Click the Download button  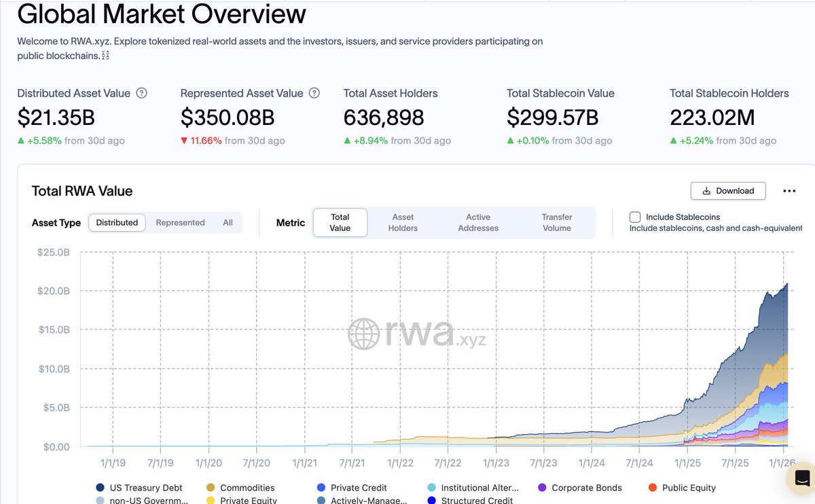728,191
